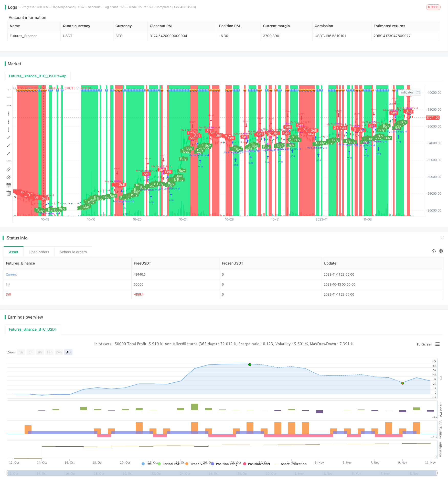The height and width of the screenshot is (483, 448).
Task: Collapse Status info panel corner icon
Action: click(x=442, y=238)
